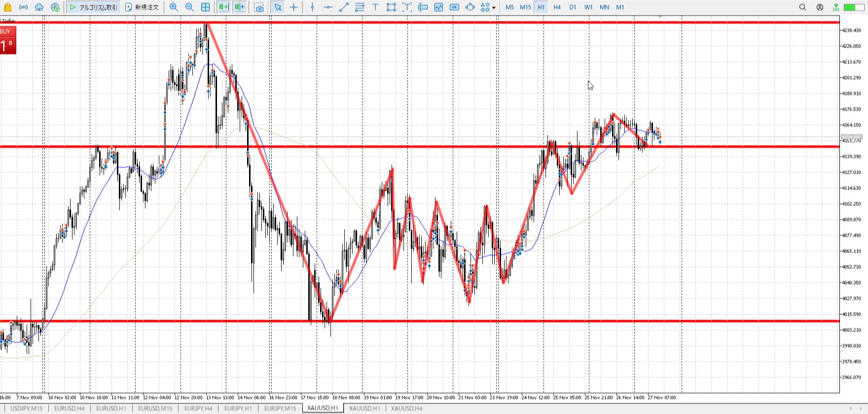
Task: Switch timeframe to D1
Action: [573, 7]
